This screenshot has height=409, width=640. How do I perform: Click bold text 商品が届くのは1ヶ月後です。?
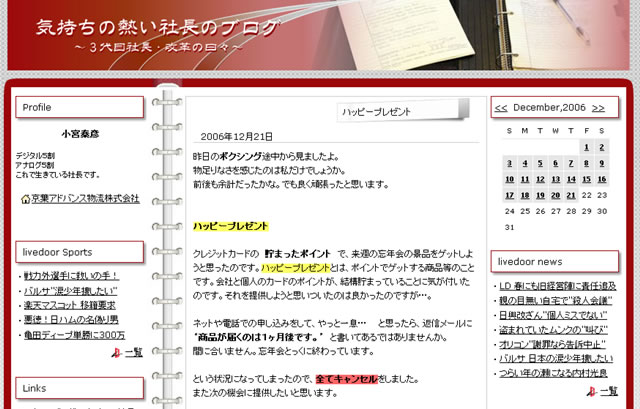pyautogui.click(x=258, y=337)
